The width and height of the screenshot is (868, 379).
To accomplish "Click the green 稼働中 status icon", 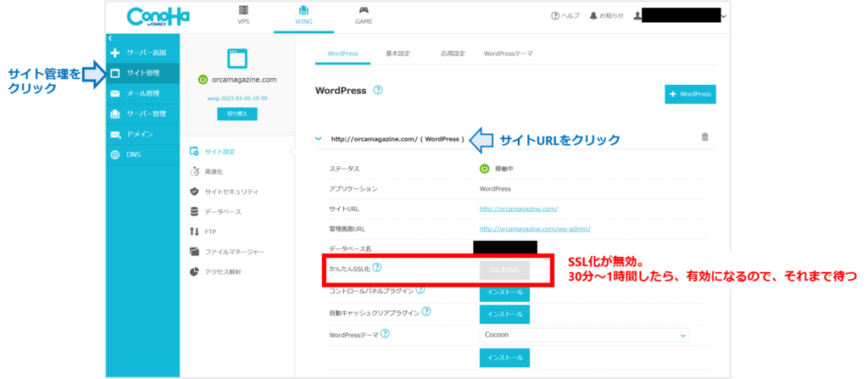I will pyautogui.click(x=484, y=169).
